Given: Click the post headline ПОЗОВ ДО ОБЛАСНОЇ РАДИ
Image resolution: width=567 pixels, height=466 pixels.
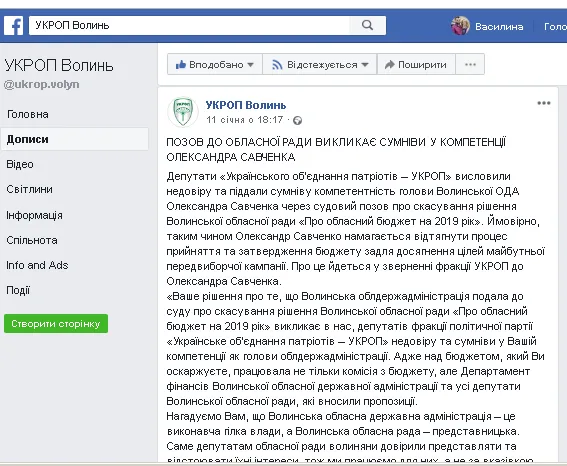Looking at the screenshot, I should coord(336,149).
